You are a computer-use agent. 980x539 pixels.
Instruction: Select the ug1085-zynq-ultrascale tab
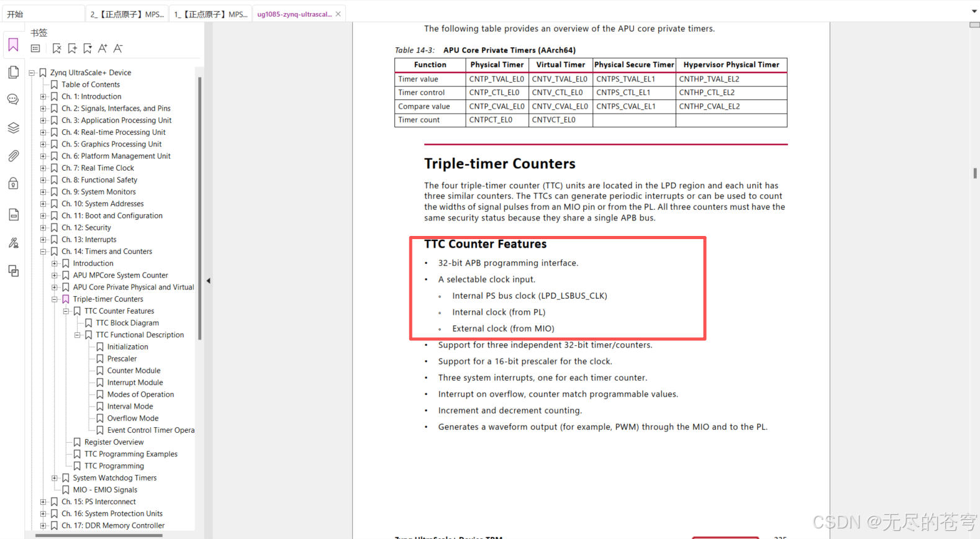click(x=294, y=14)
